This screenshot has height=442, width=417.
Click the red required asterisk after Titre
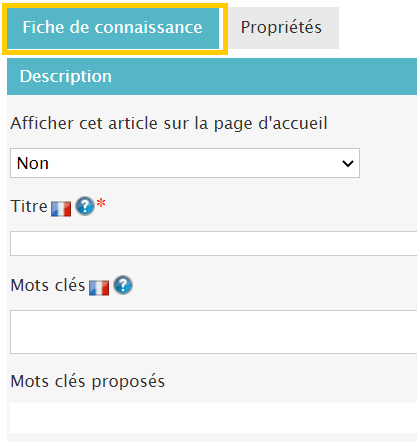click(101, 203)
